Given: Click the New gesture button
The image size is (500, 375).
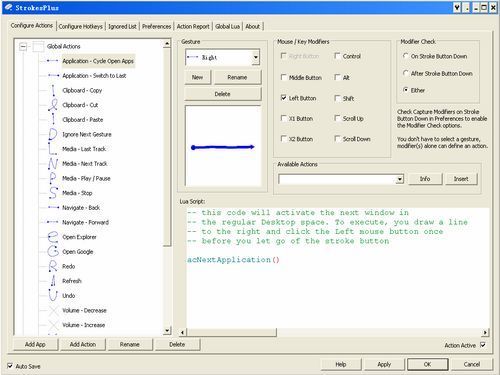Looking at the screenshot, I should 197,77.
